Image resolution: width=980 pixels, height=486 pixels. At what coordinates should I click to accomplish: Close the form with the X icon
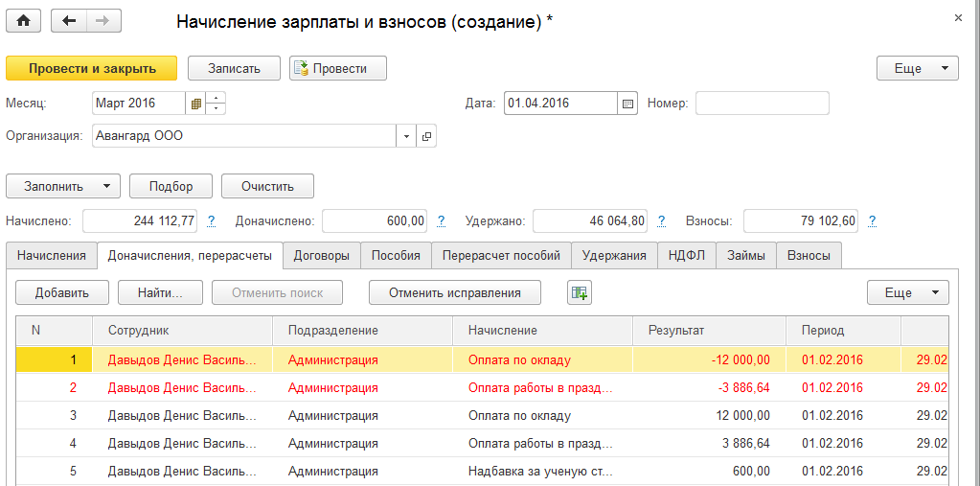tap(958, 18)
